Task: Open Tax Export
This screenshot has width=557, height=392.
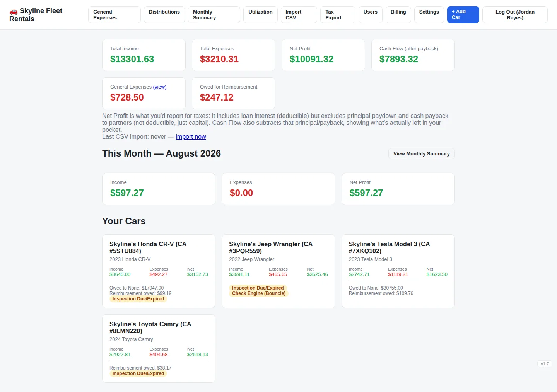Action: coord(338,15)
